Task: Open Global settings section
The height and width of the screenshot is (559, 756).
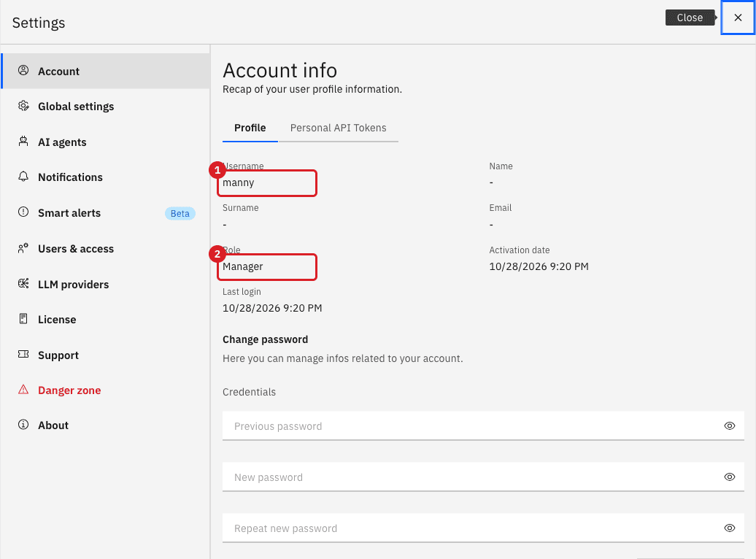Action: click(x=106, y=106)
